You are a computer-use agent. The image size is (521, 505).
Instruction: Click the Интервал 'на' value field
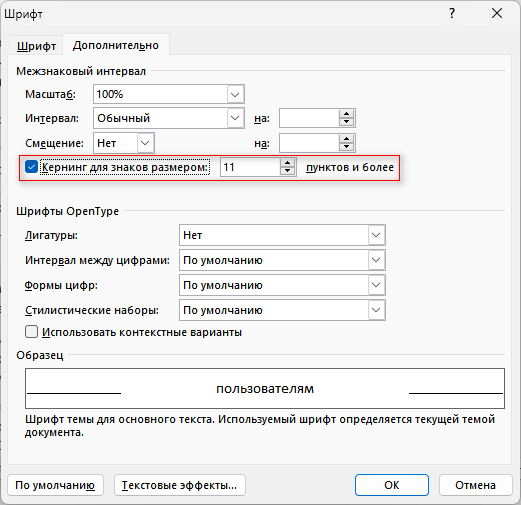(309, 118)
